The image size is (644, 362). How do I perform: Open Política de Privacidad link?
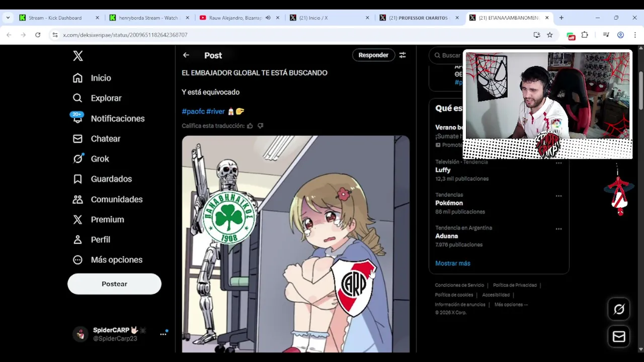click(515, 285)
